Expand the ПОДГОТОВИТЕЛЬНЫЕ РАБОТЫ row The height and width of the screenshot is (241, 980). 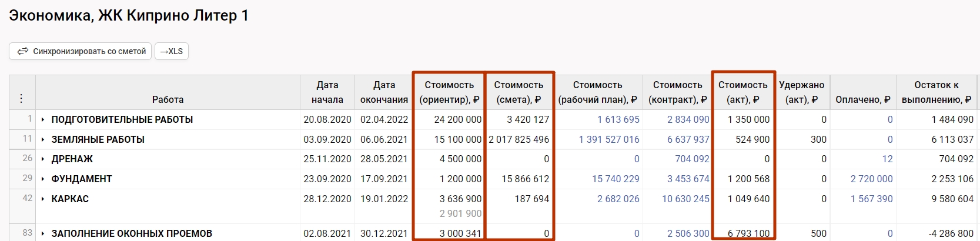tap(43, 120)
